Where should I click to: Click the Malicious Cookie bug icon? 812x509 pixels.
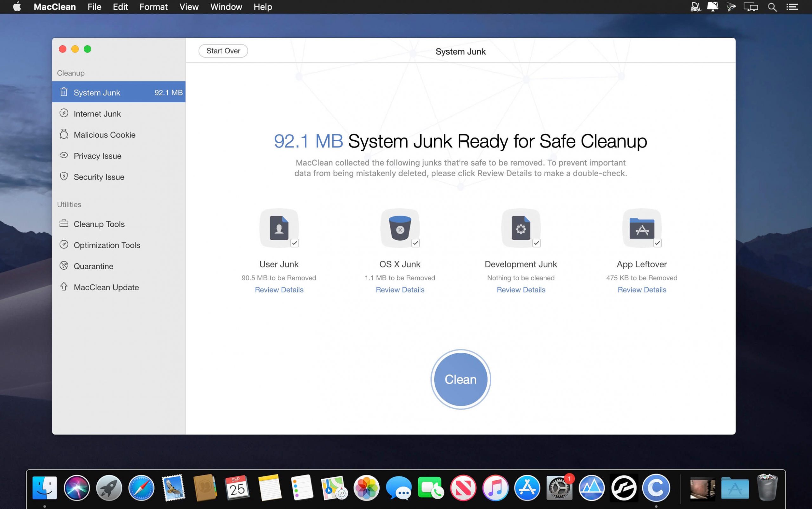(64, 134)
